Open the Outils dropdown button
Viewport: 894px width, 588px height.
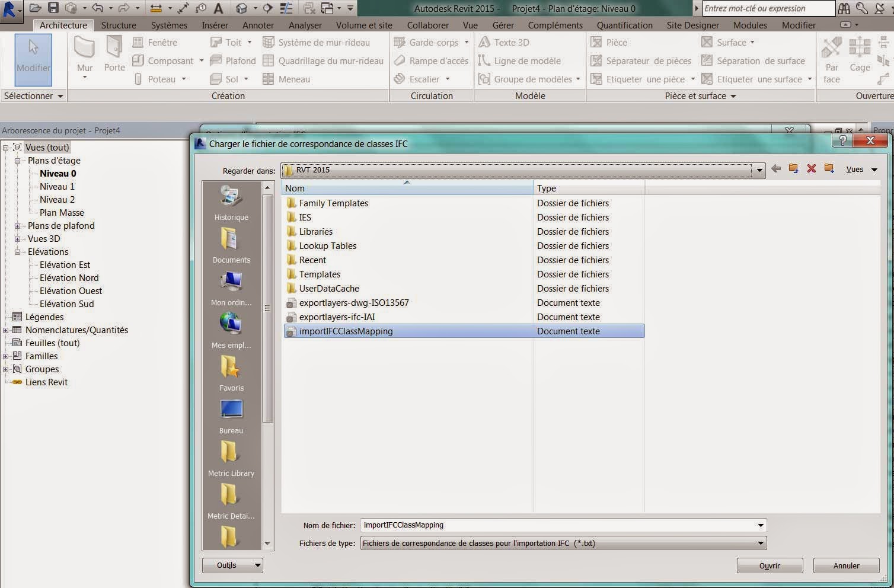point(232,565)
